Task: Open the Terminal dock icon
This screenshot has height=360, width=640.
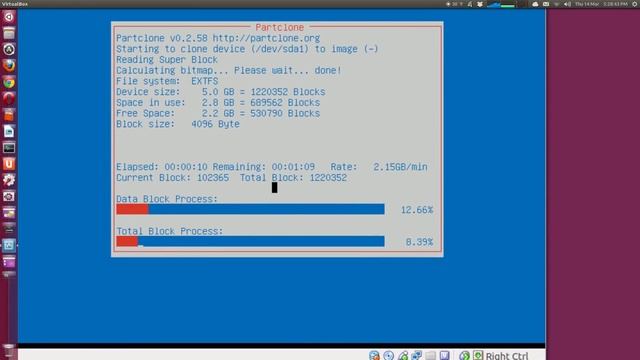Action: (9, 147)
